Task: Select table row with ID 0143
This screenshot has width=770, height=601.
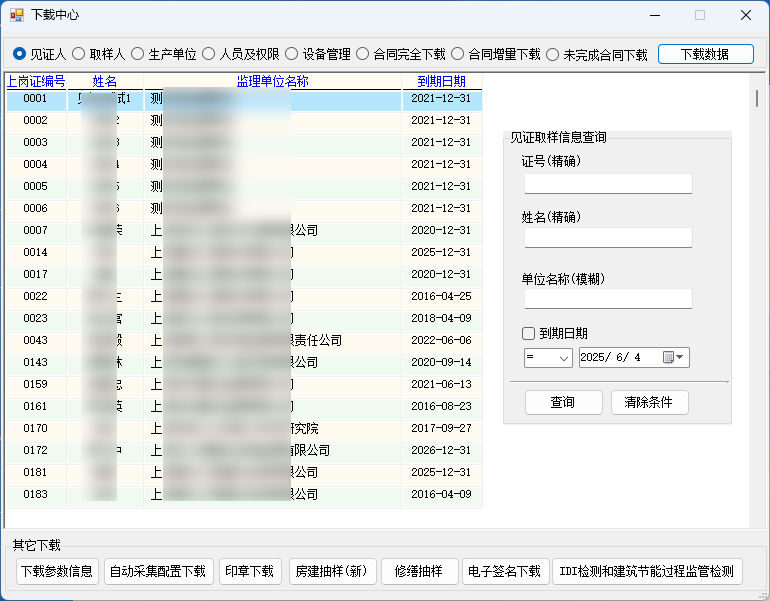Action: coord(35,363)
